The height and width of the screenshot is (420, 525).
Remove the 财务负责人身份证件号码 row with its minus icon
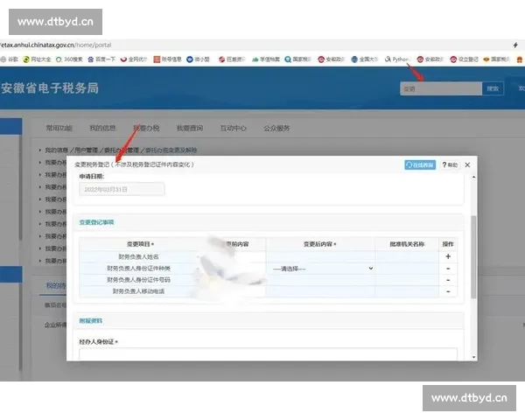coord(448,280)
